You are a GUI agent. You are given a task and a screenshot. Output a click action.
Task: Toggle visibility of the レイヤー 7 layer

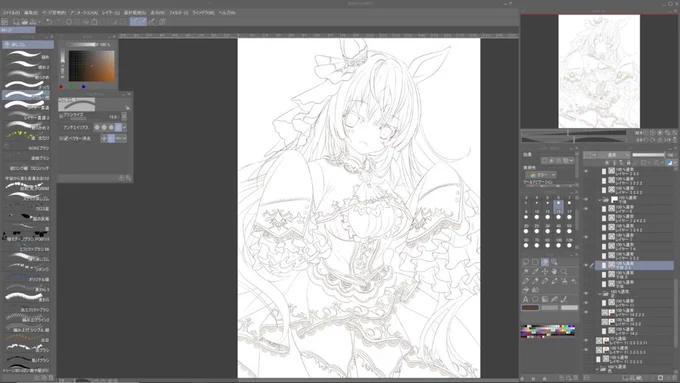[586, 237]
